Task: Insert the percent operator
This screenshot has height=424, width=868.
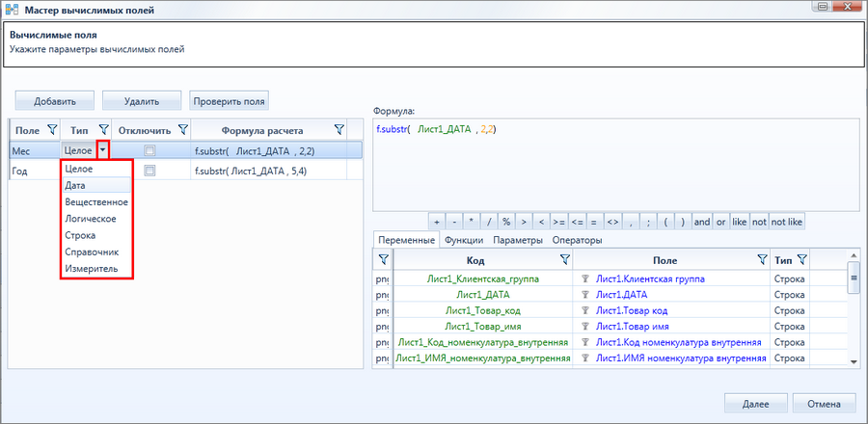Action: (506, 222)
